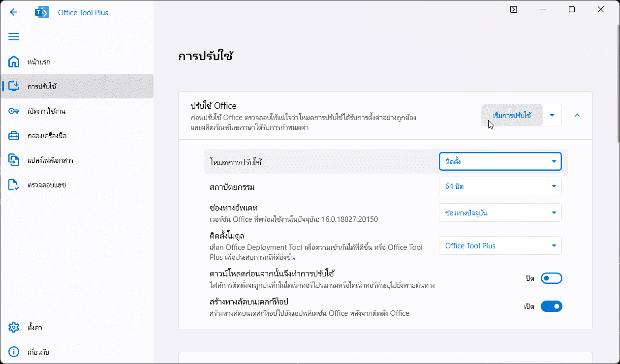This screenshot has width=620, height=364.
Task: Open เกี่ยวกับ from sidebar
Action: coord(77,352)
